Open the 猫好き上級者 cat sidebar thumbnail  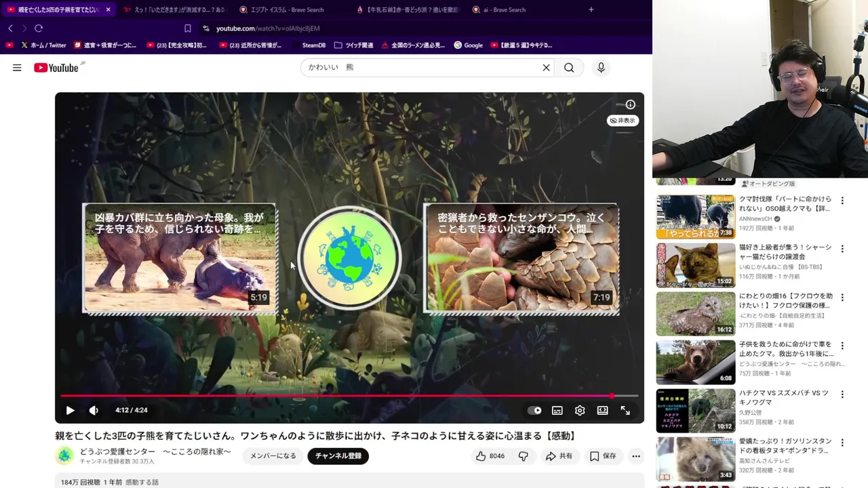pyautogui.click(x=696, y=266)
